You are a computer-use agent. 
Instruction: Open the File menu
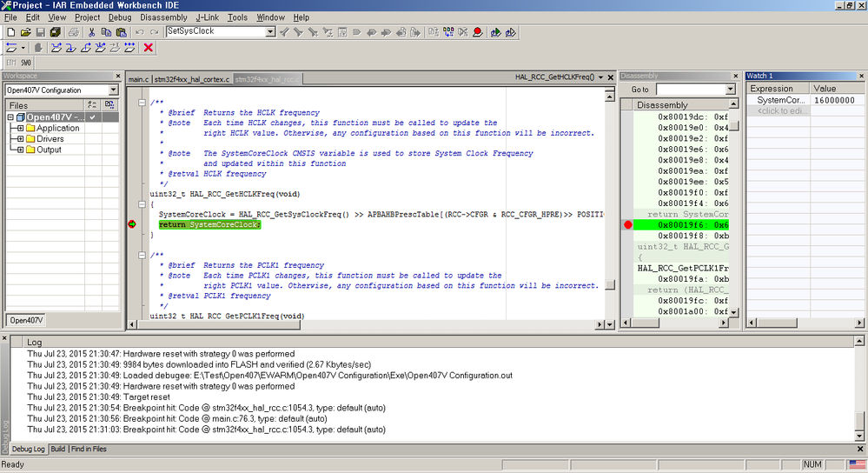point(10,17)
